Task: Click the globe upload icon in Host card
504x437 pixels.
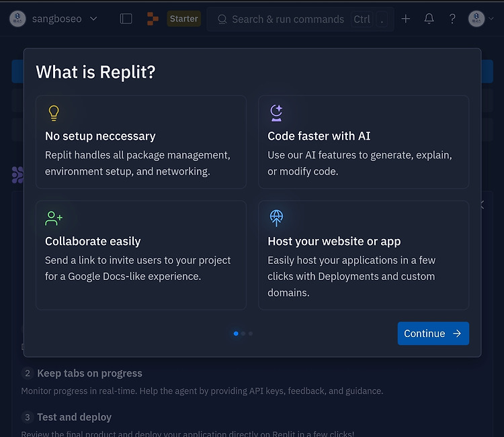Action: click(276, 218)
